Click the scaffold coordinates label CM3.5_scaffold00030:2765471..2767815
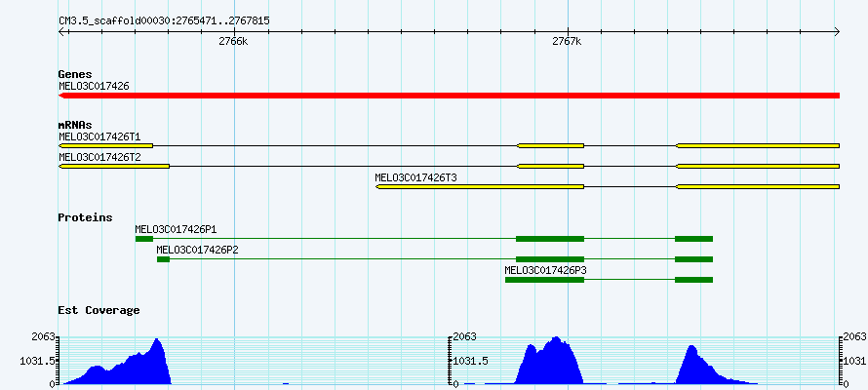 (165, 20)
